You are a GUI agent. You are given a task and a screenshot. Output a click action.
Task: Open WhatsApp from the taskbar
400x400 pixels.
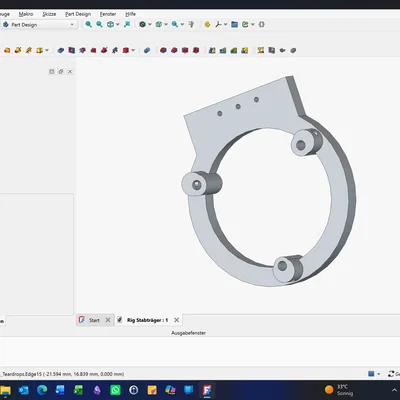click(115, 390)
